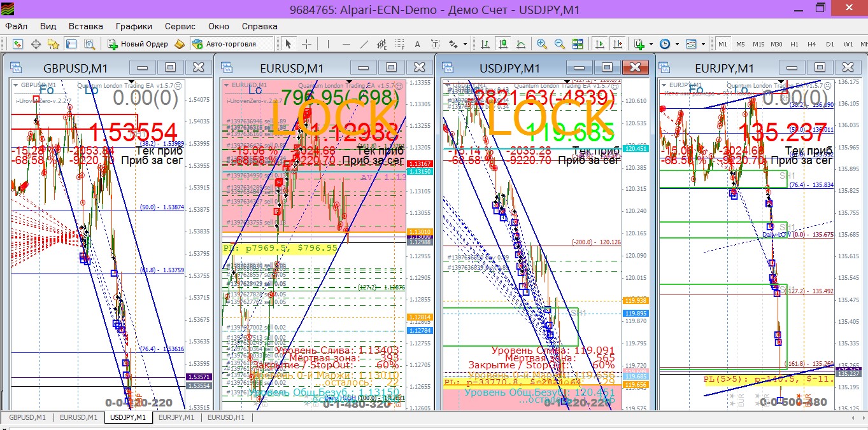Select the W1 timeframe
868x430 pixels.
(x=848, y=44)
